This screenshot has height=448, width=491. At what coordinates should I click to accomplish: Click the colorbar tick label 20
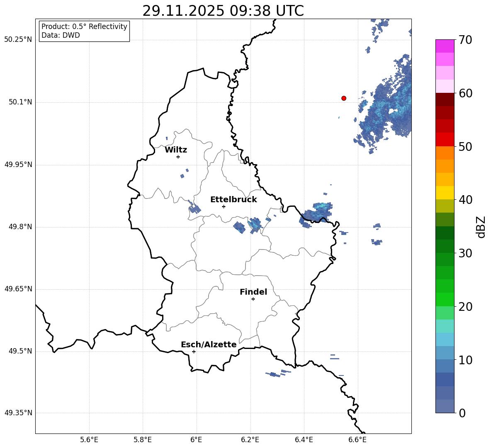click(465, 307)
